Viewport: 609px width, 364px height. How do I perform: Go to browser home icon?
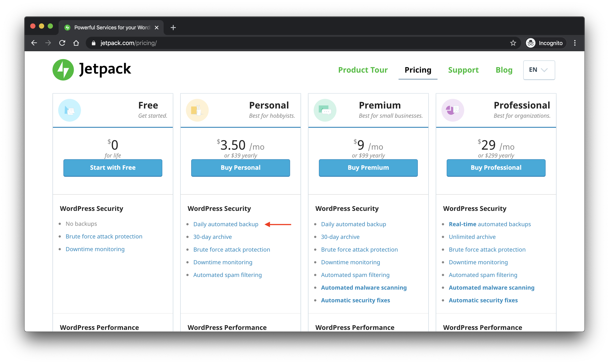pos(76,43)
